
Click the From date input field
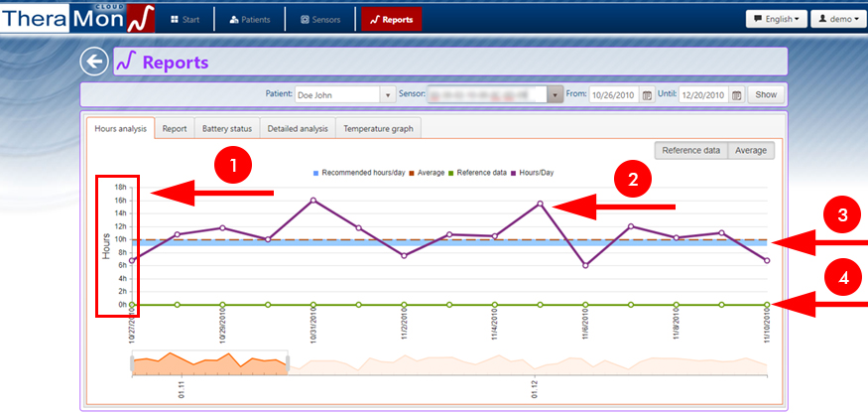click(614, 95)
